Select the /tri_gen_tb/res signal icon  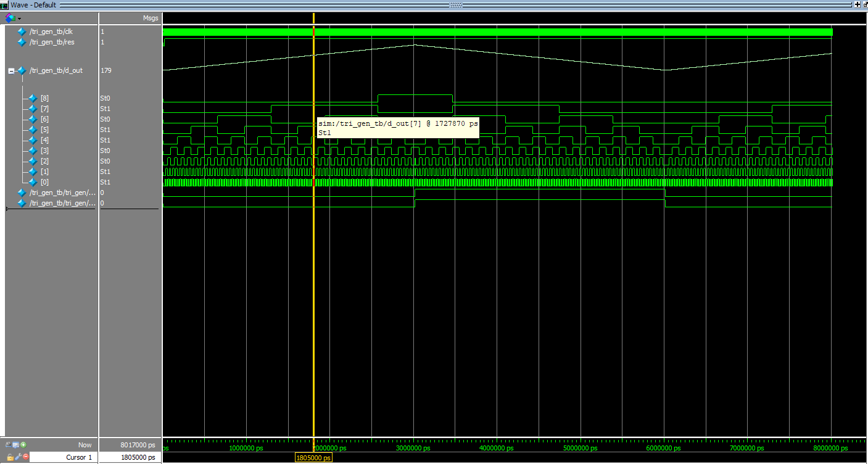[x=22, y=42]
